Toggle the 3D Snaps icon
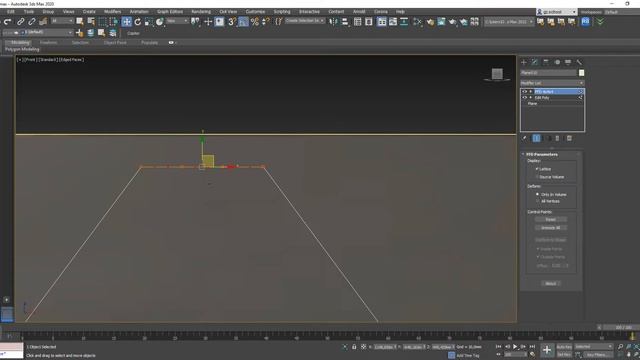Image resolution: width=640 pixels, height=360 pixels. click(x=232, y=22)
